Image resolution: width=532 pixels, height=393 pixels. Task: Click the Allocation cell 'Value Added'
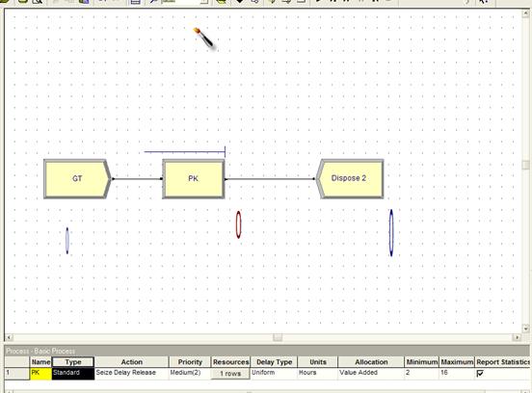click(371, 373)
